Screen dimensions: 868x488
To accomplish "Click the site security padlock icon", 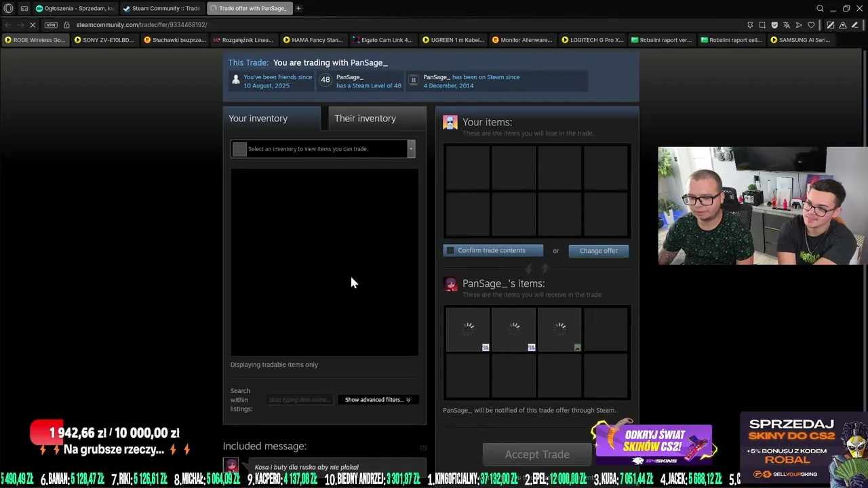I will click(x=66, y=25).
